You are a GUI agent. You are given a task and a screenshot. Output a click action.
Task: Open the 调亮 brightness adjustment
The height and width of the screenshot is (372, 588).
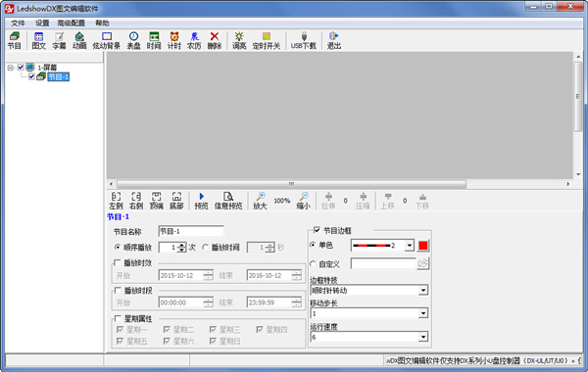(239, 40)
